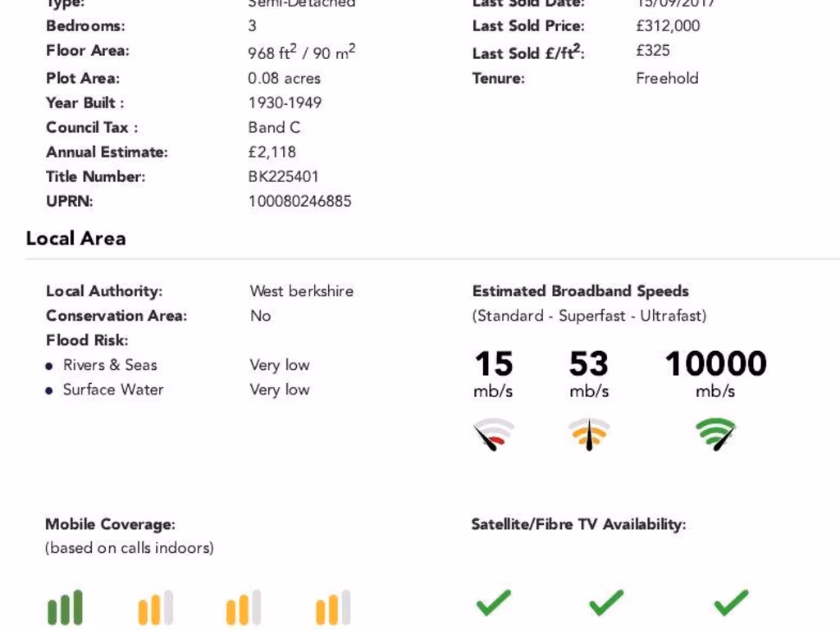840x630 pixels.
Task: Click the green mobile signal bars icon
Action: (65, 608)
